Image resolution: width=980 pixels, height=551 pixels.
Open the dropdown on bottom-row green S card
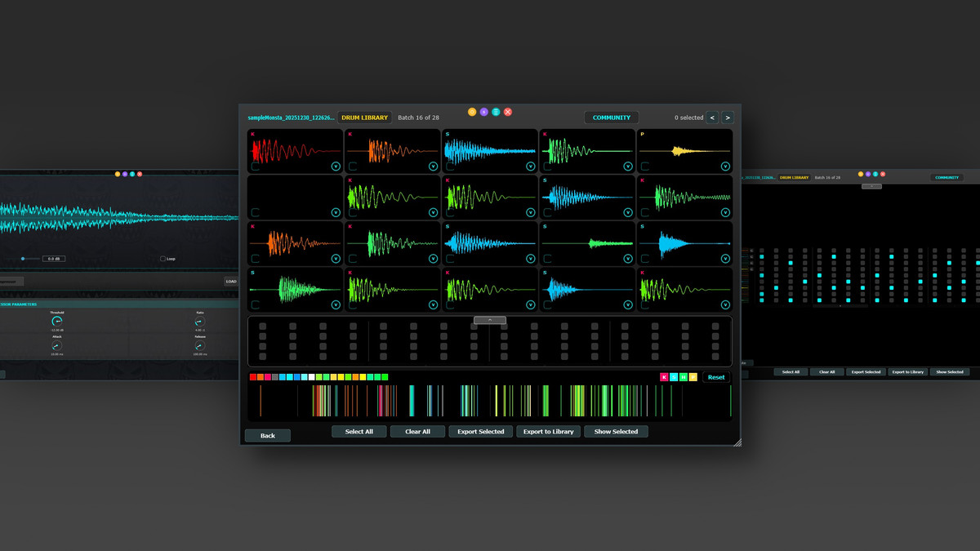pyautogui.click(x=336, y=304)
